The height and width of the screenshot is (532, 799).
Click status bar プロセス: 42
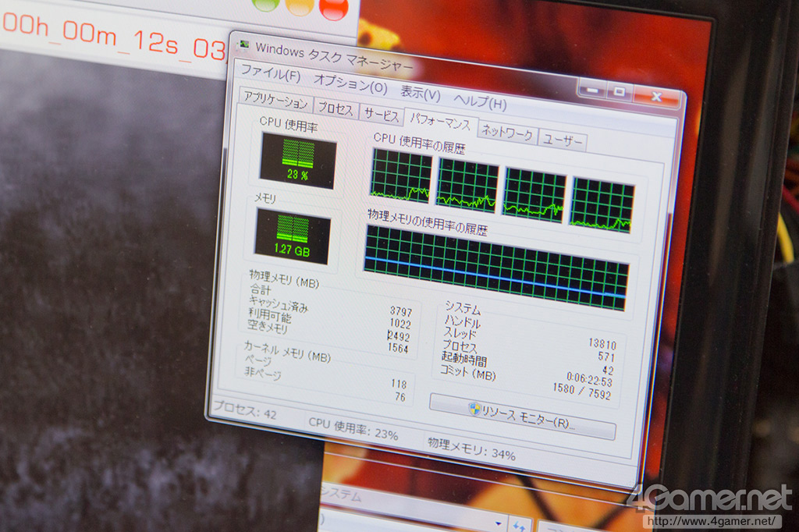[245, 410]
